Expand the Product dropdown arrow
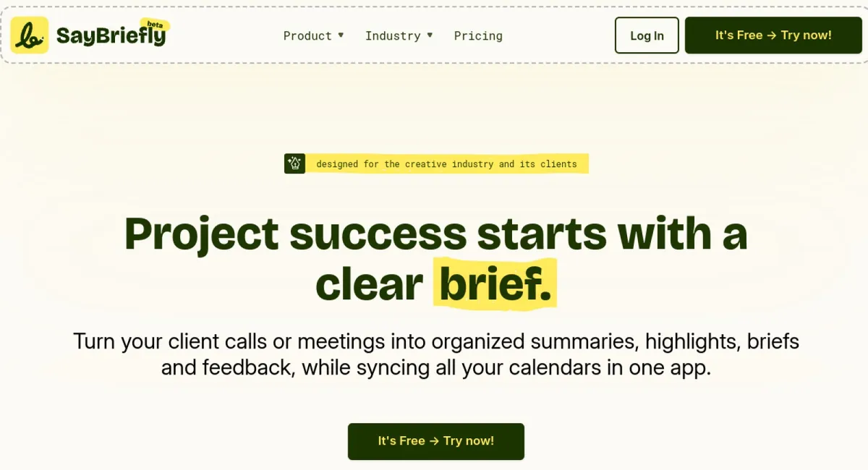868x470 pixels. 341,35
